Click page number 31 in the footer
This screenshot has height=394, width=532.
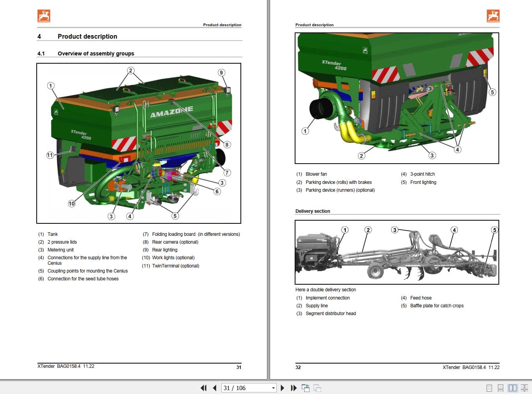(239, 367)
